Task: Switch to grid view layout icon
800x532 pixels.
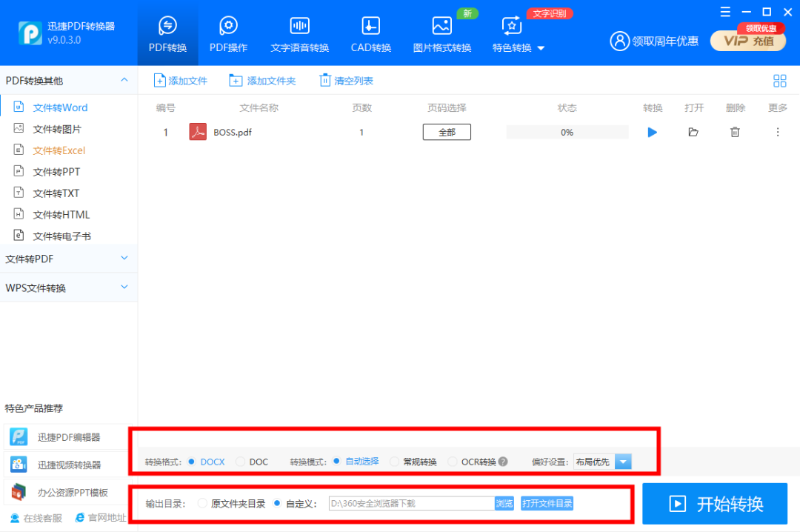Action: click(779, 81)
